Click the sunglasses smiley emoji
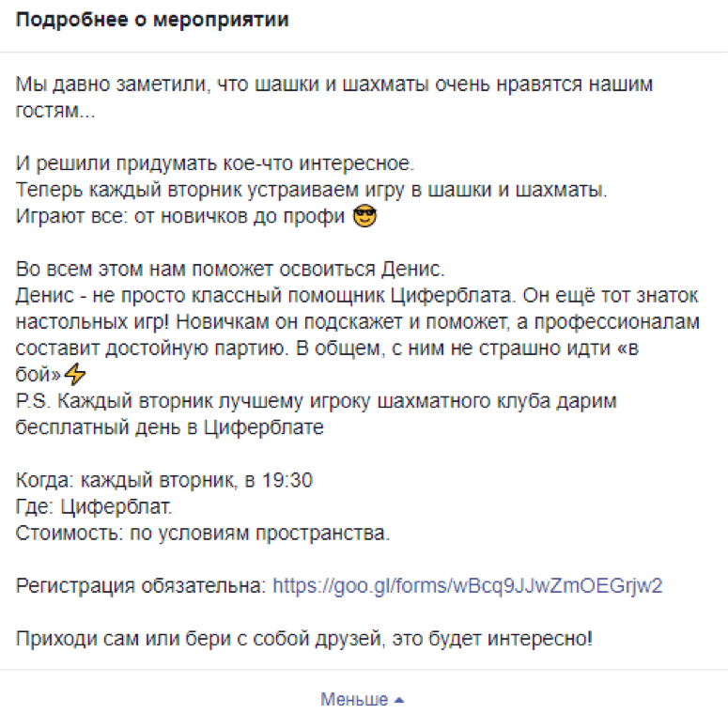The image size is (728, 713). coord(364,216)
